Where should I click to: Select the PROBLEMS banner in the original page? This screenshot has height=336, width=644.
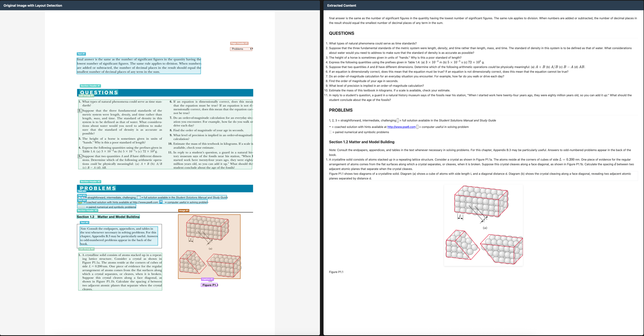165,189
